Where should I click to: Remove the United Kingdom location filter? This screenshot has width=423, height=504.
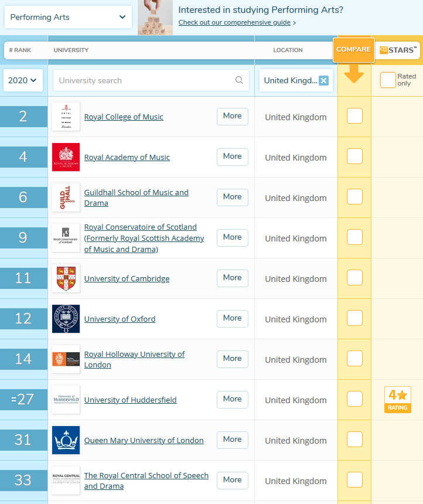pyautogui.click(x=323, y=80)
